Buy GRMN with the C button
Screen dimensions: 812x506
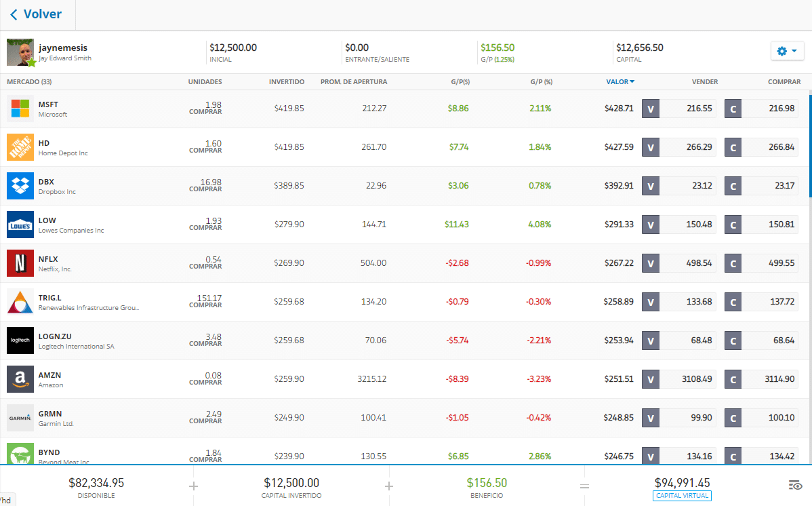(733, 418)
